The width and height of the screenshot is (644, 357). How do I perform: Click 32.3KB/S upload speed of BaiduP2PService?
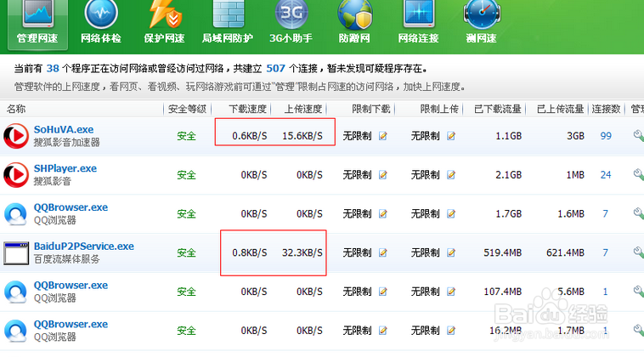click(x=302, y=252)
